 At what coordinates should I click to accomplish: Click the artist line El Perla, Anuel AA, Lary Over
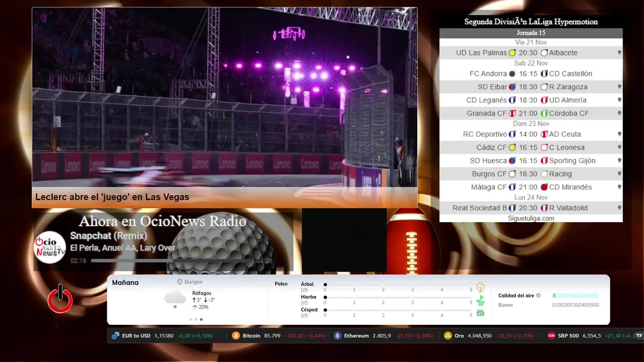click(123, 248)
